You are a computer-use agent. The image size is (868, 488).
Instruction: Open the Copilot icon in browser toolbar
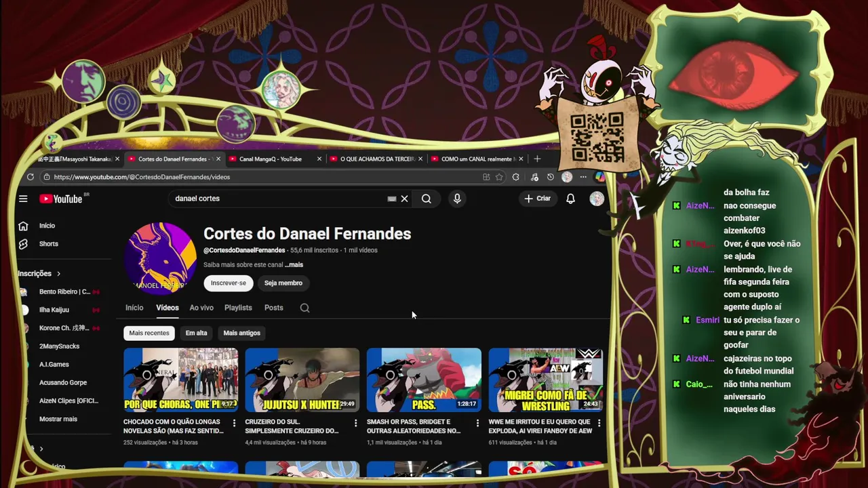599,177
